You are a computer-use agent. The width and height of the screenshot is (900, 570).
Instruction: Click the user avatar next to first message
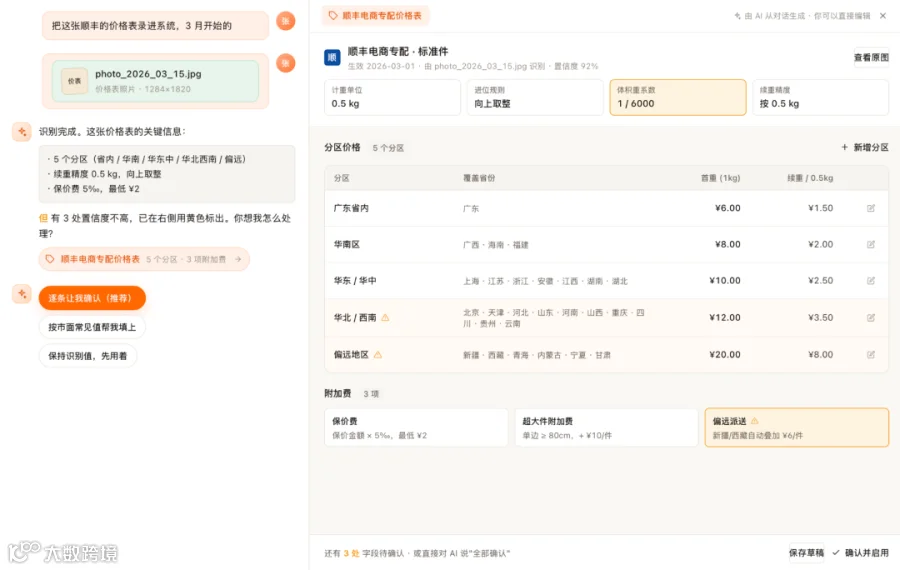[286, 21]
